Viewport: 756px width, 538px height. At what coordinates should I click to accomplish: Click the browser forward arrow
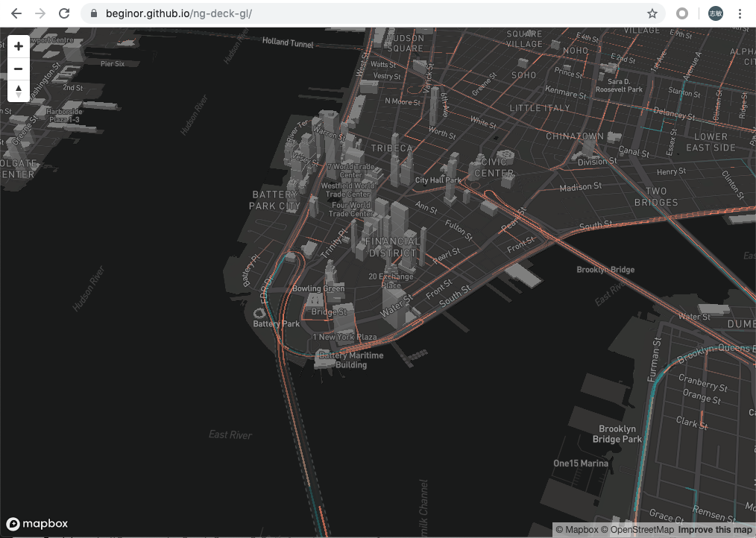pos(40,13)
